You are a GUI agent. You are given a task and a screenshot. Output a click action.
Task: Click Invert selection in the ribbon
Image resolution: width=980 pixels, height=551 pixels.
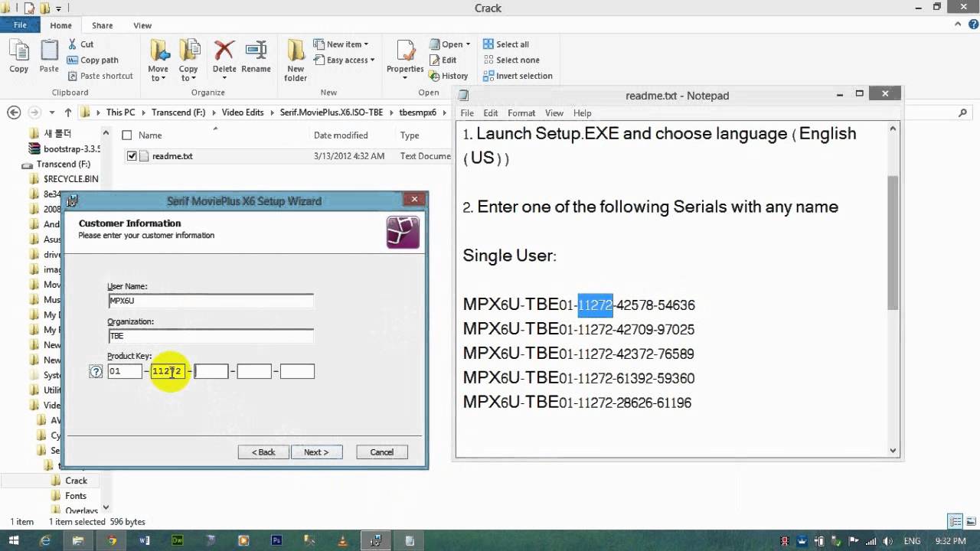[x=518, y=76]
